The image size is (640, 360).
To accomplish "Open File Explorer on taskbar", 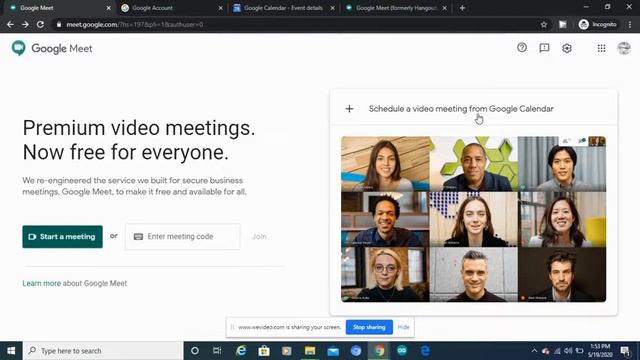I will coord(310,351).
